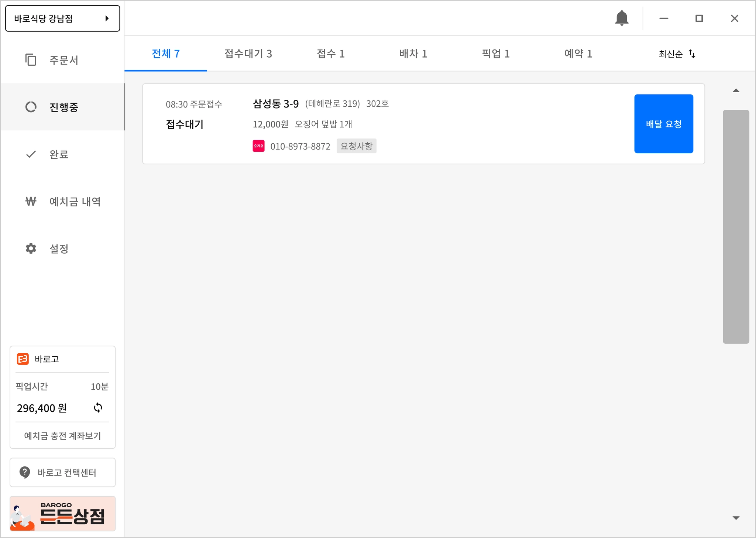Click the 완료 checkmark icon
The height and width of the screenshot is (538, 756).
[x=31, y=154]
